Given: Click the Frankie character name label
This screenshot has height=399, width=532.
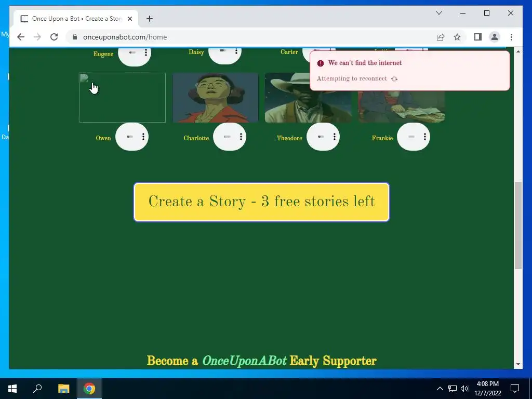Looking at the screenshot, I should pyautogui.click(x=382, y=138).
